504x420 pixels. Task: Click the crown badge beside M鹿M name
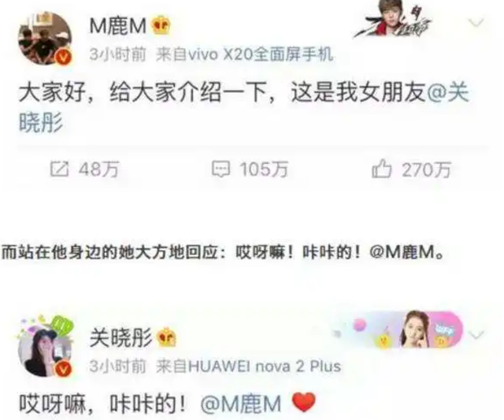[161, 26]
